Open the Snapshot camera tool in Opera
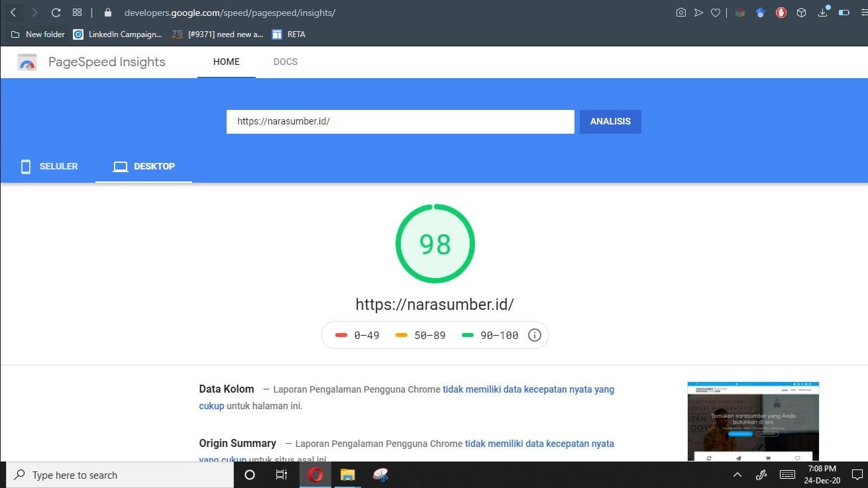This screenshot has height=488, width=868. click(x=681, y=12)
